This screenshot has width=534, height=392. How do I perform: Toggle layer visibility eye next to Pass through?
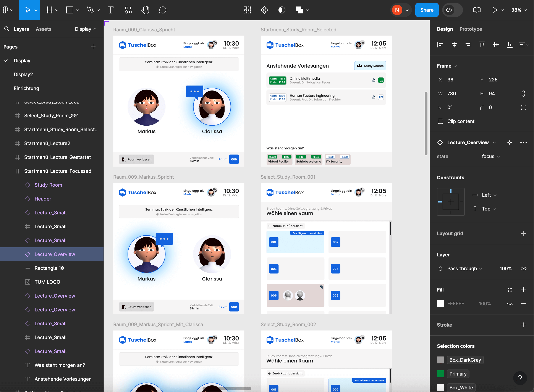point(524,268)
